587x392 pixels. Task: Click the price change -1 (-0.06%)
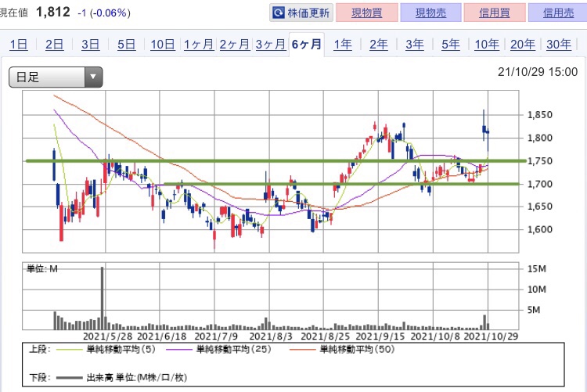[x=103, y=13]
